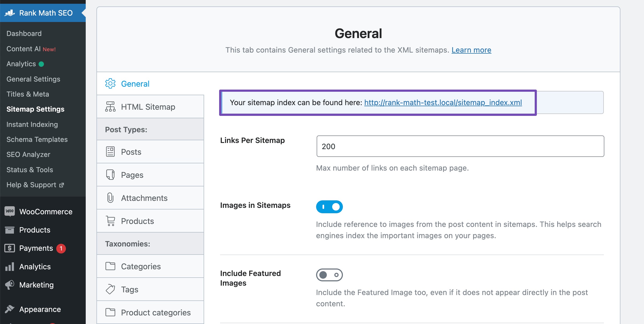This screenshot has width=644, height=324.
Task: Select the Tags icon
Action: pos(110,289)
